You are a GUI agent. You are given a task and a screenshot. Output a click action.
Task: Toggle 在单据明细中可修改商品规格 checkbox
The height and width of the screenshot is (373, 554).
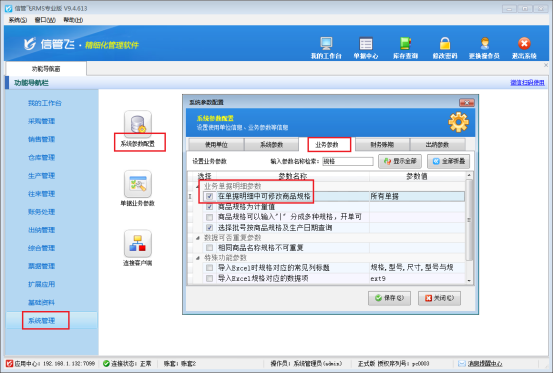[x=210, y=196]
